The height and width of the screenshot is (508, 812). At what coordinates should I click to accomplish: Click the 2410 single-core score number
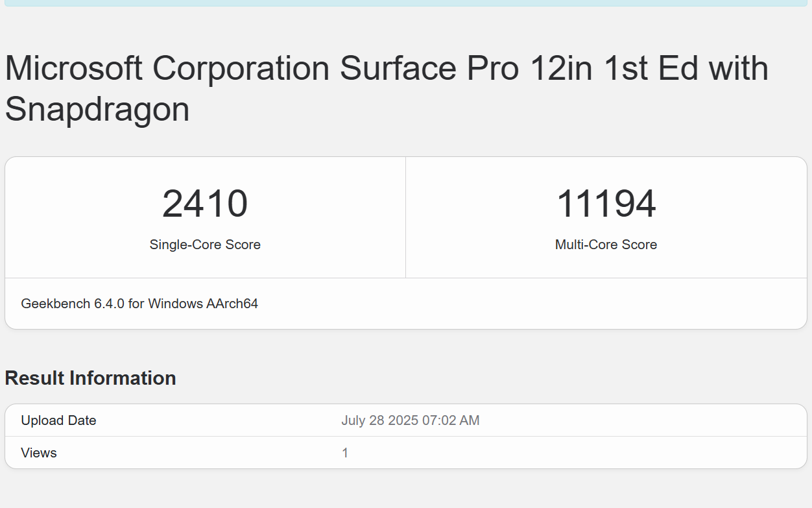(x=205, y=204)
